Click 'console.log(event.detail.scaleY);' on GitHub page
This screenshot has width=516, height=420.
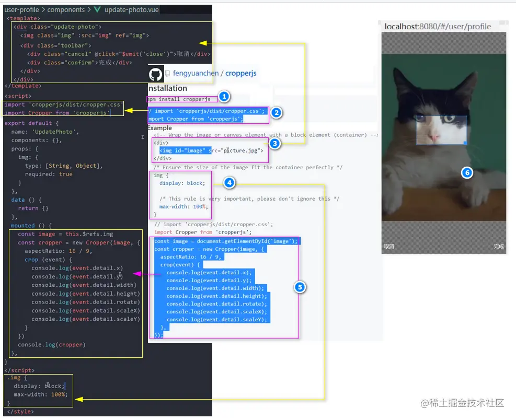[217, 319]
